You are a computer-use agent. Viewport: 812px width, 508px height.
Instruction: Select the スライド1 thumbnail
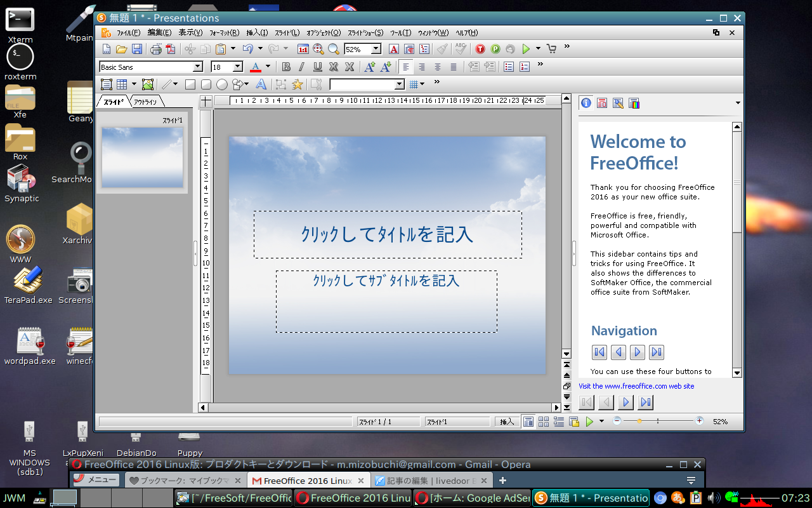point(143,157)
